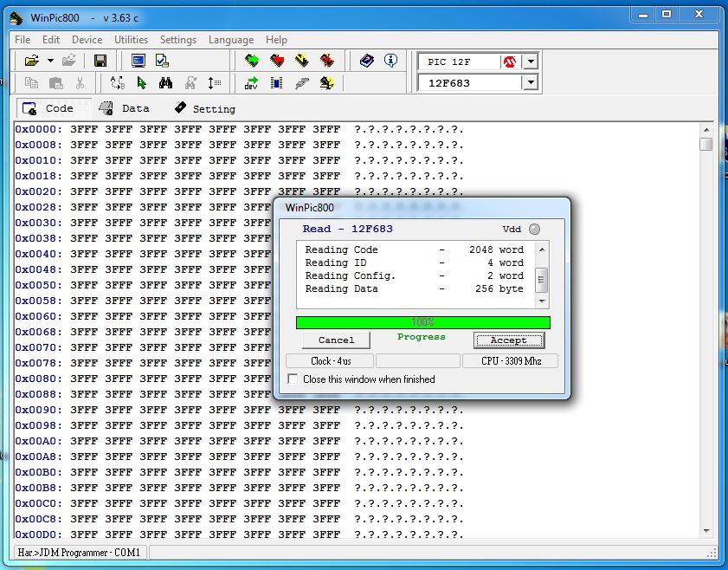Click Cancel in the Read dialog
This screenshot has width=728, height=570.
[x=336, y=340]
